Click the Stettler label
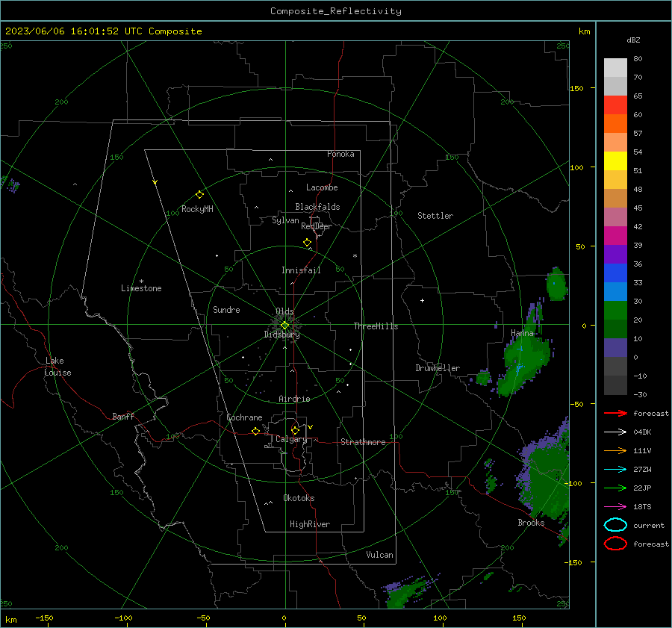Image resolution: width=672 pixels, height=628 pixels. (435, 216)
